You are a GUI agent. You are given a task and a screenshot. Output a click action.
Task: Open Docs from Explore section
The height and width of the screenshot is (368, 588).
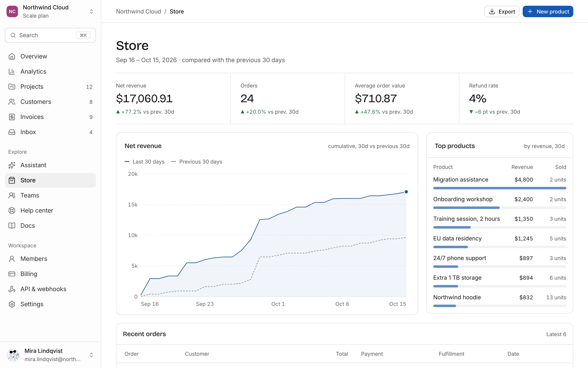click(x=50, y=226)
